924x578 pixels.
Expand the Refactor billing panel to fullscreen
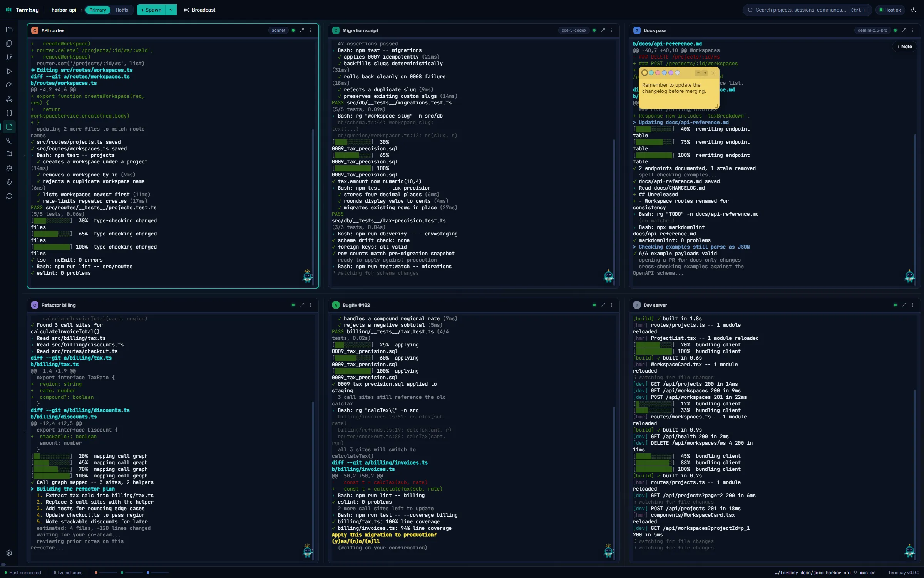(x=302, y=305)
